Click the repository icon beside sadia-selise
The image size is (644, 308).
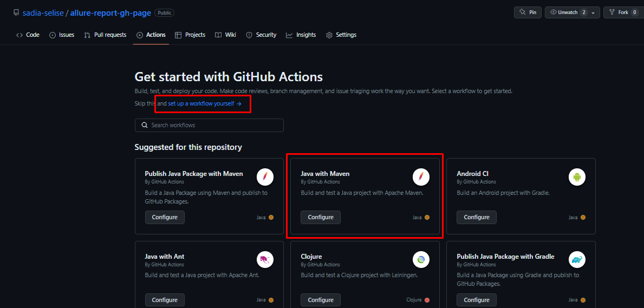16,12
